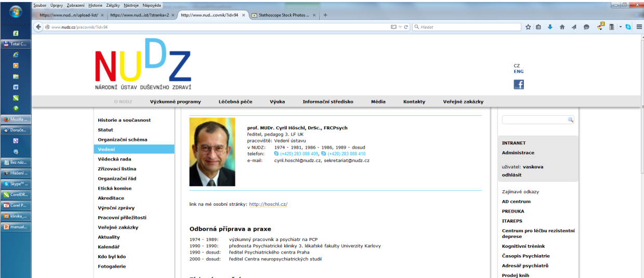Open the Záložky menu

point(113,5)
